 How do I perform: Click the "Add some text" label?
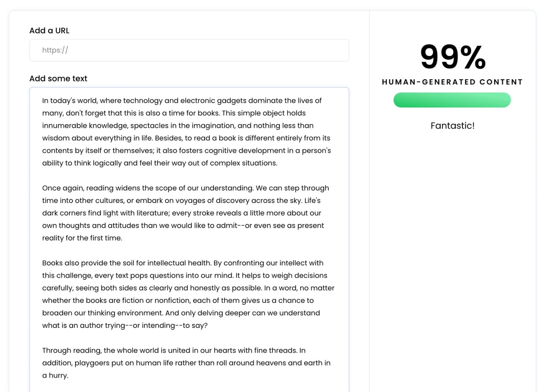click(x=58, y=79)
